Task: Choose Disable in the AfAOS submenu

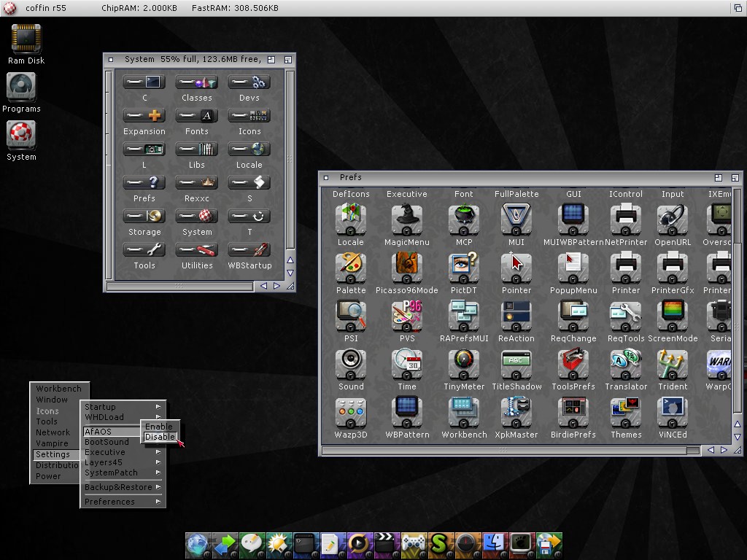Action: pos(160,437)
